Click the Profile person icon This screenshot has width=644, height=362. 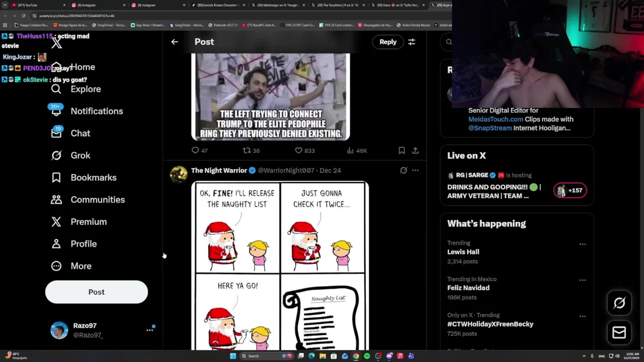point(56,244)
